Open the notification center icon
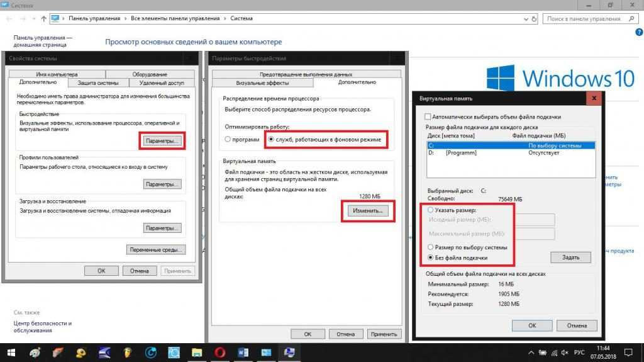 pos(628,353)
